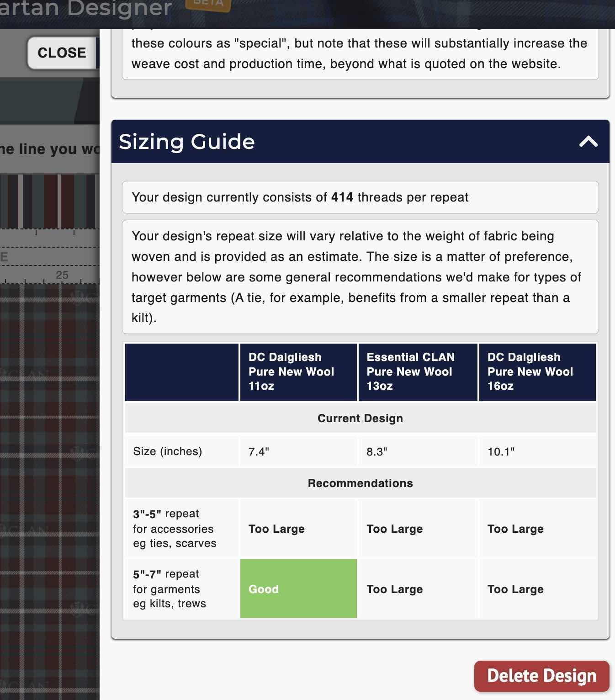Screen dimensions: 615x700
Task: Click the Size (inches) row label
Action: pos(167,451)
